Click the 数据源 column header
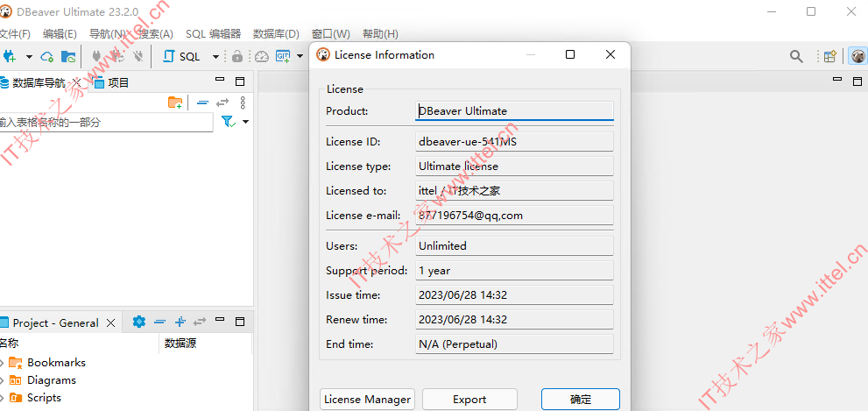Image resolution: width=868 pixels, height=411 pixels. [180, 344]
